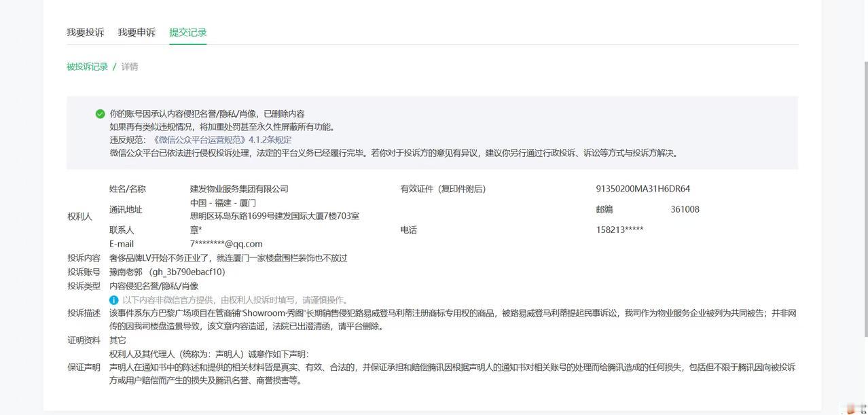
Task: Click the email 7********@qq.com
Action: pos(226,244)
